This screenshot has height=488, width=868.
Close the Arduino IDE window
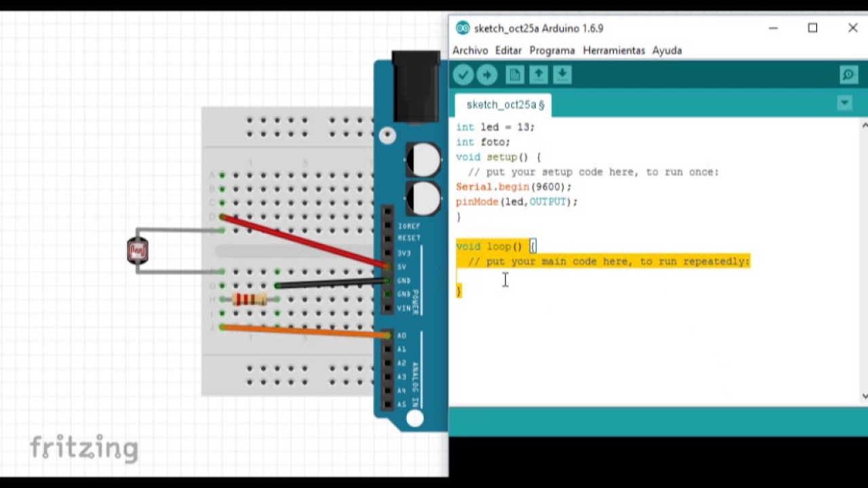point(852,28)
